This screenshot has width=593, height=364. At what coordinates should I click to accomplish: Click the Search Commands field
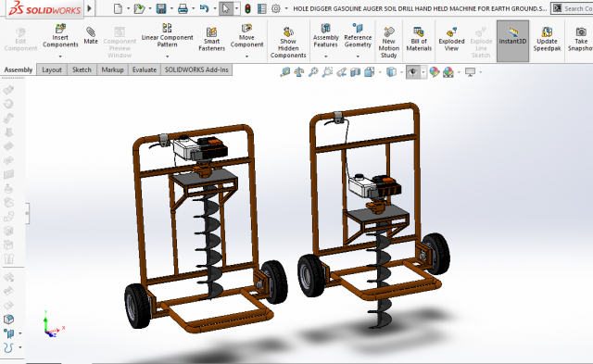pyautogui.click(x=572, y=8)
